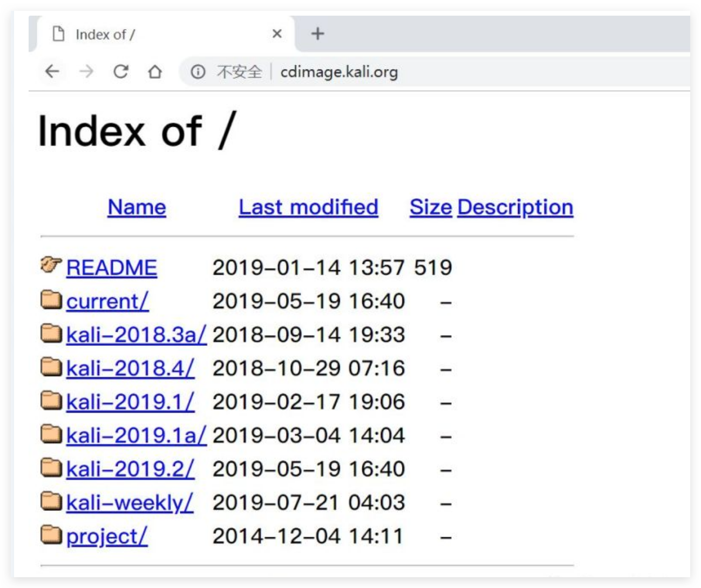This screenshot has width=701, height=588.
Task: Sort listing by Description column
Action: pyautogui.click(x=515, y=208)
